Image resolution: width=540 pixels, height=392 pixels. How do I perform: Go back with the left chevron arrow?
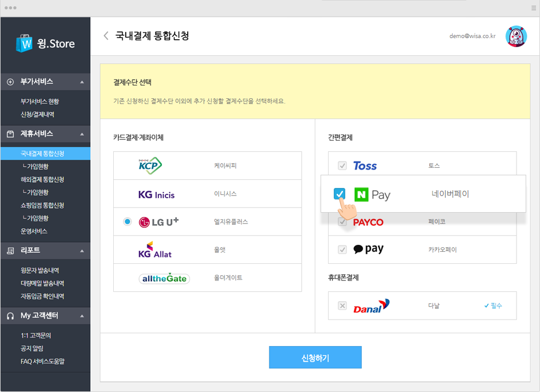click(106, 36)
